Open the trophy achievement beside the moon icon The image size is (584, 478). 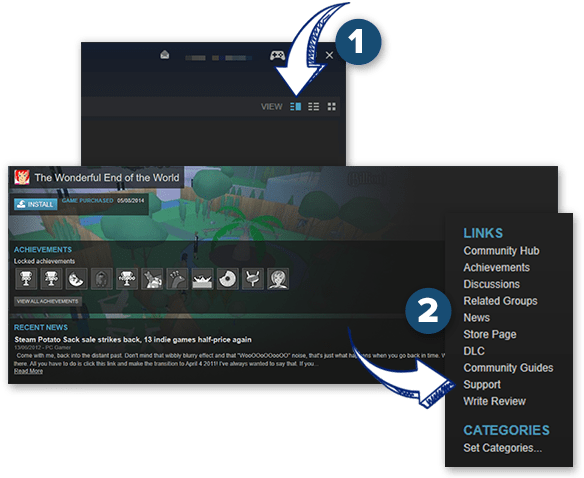(51, 278)
